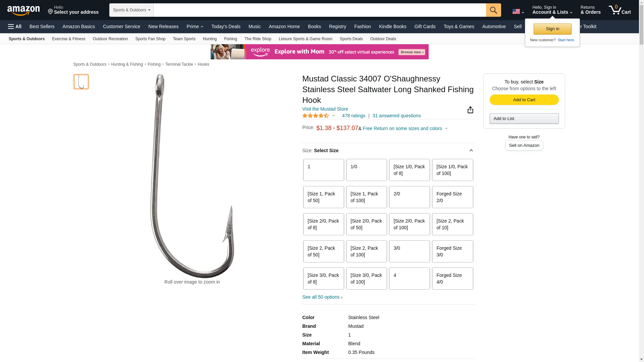Open Today's Deals in navigation bar
The width and height of the screenshot is (644, 362).
226,26
